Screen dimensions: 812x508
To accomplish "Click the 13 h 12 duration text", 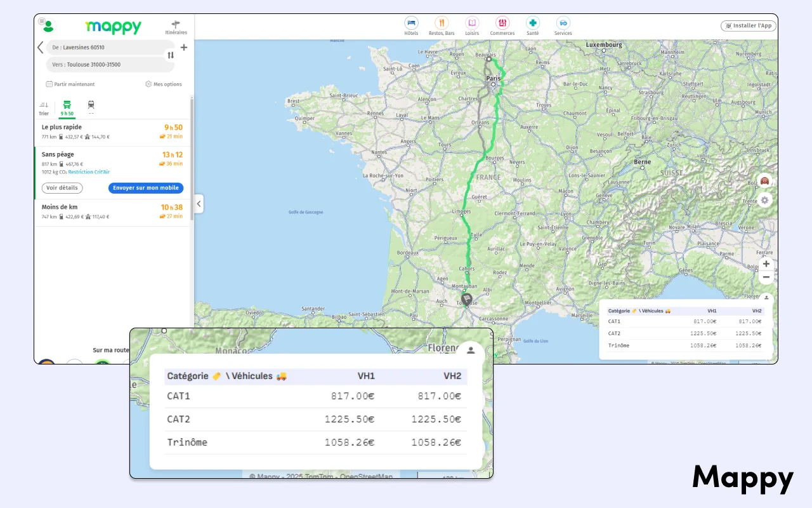I will 172,155.
